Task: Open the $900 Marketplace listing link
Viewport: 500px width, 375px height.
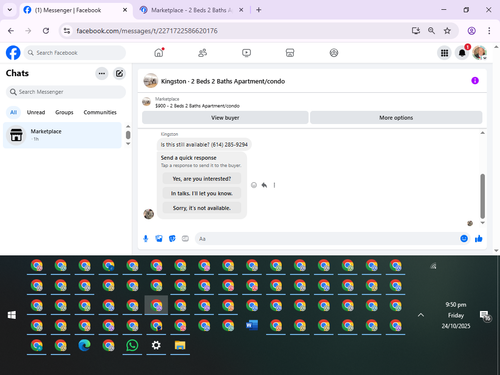Action: tap(197, 106)
